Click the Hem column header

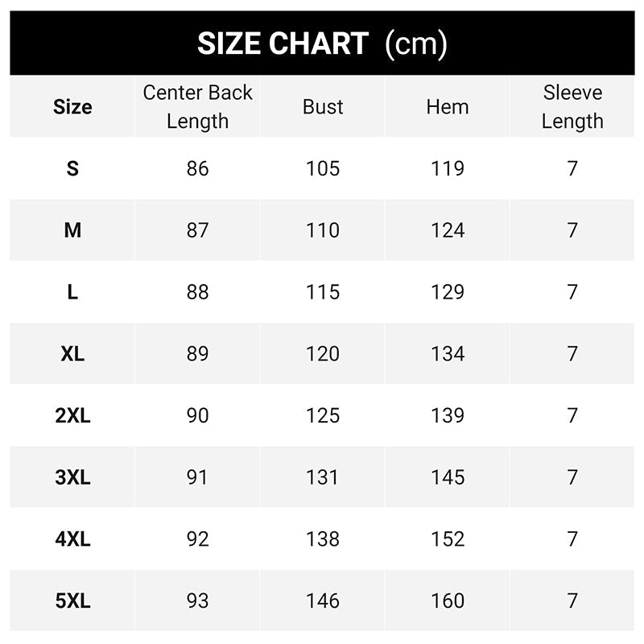[448, 107]
